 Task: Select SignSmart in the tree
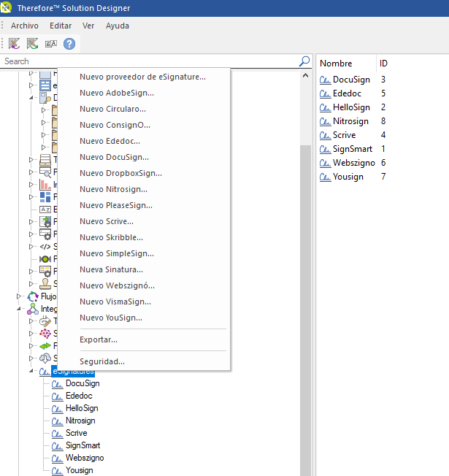click(x=83, y=445)
